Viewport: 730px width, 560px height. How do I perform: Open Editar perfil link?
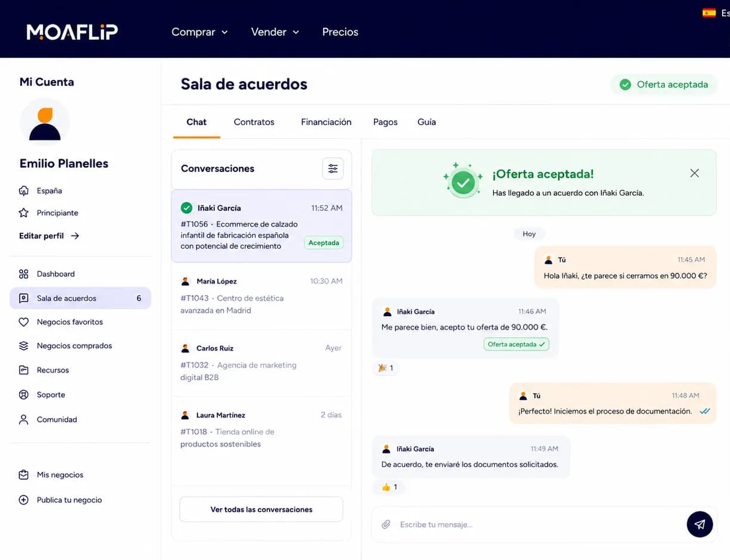click(x=49, y=236)
